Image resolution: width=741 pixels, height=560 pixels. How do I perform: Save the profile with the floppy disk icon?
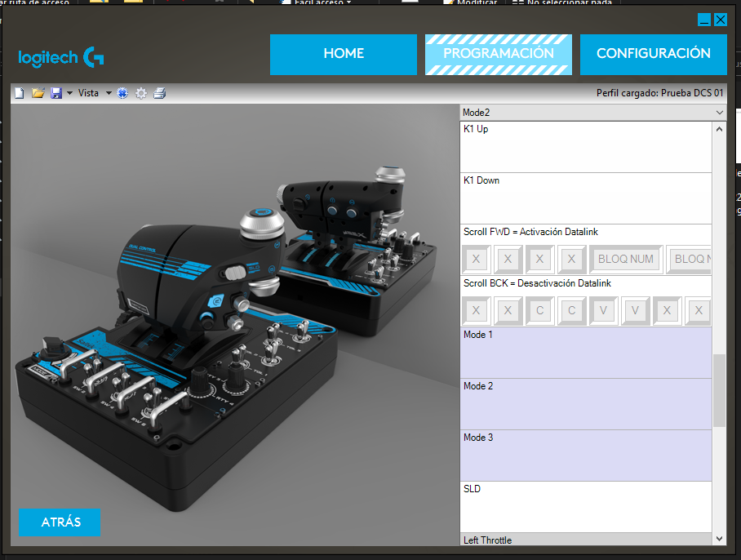pos(56,94)
